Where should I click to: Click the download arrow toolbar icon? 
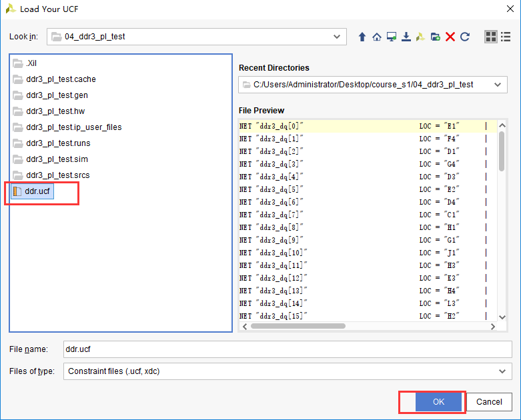coord(406,37)
